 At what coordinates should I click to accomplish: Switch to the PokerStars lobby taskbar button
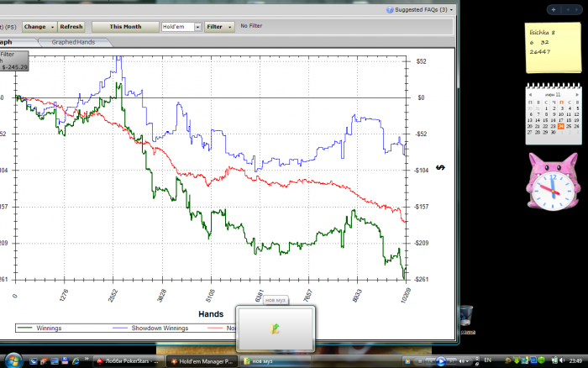[128, 361]
